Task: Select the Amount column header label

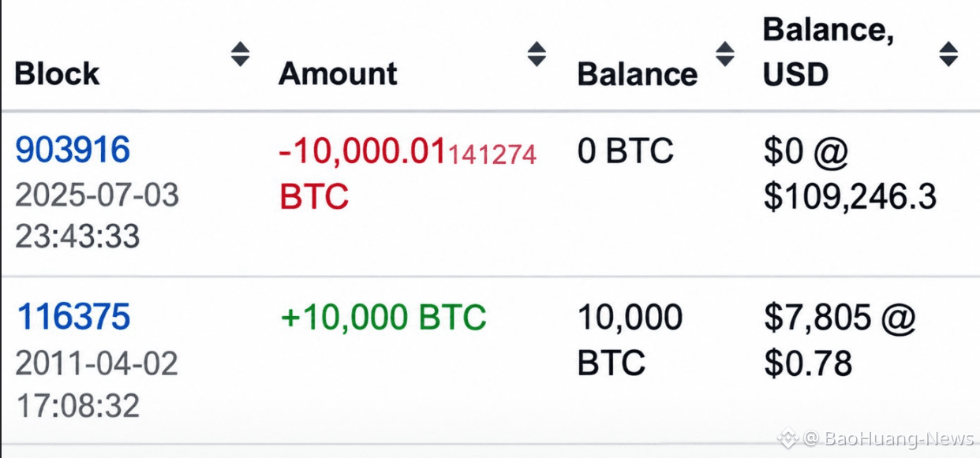Action: point(338,74)
